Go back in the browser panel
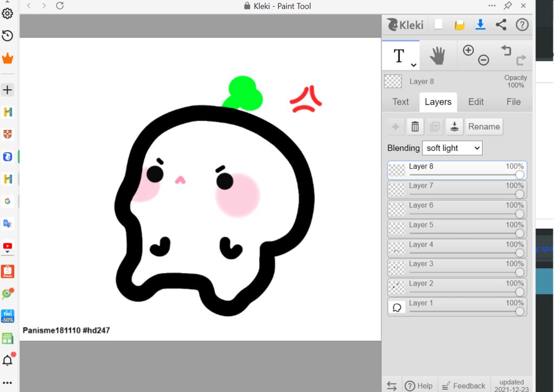The width and height of the screenshot is (554, 392). point(29,5)
